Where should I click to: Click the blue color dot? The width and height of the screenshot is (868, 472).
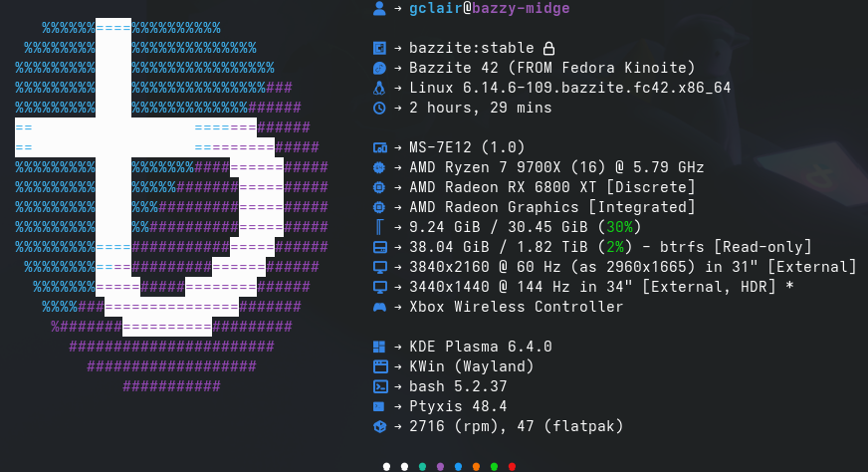[458, 467]
